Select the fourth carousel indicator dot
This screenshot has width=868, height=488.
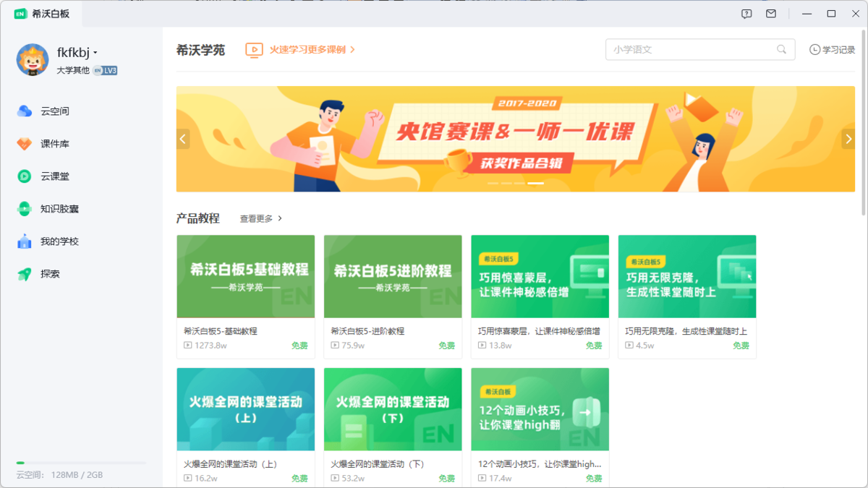click(535, 184)
